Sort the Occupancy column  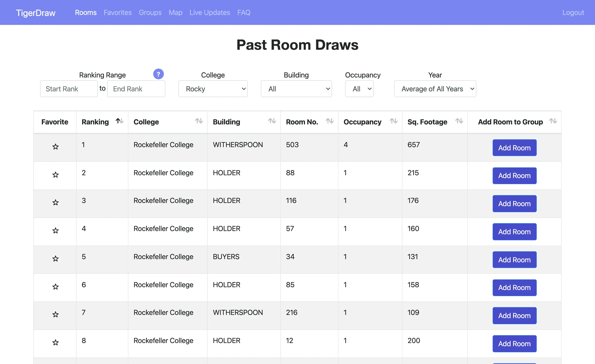click(x=393, y=121)
